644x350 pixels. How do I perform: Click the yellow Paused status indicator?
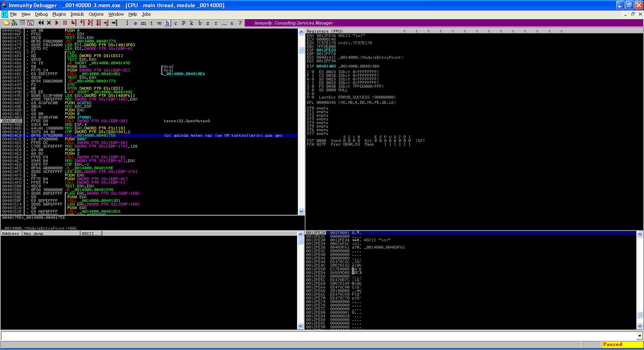point(622,344)
